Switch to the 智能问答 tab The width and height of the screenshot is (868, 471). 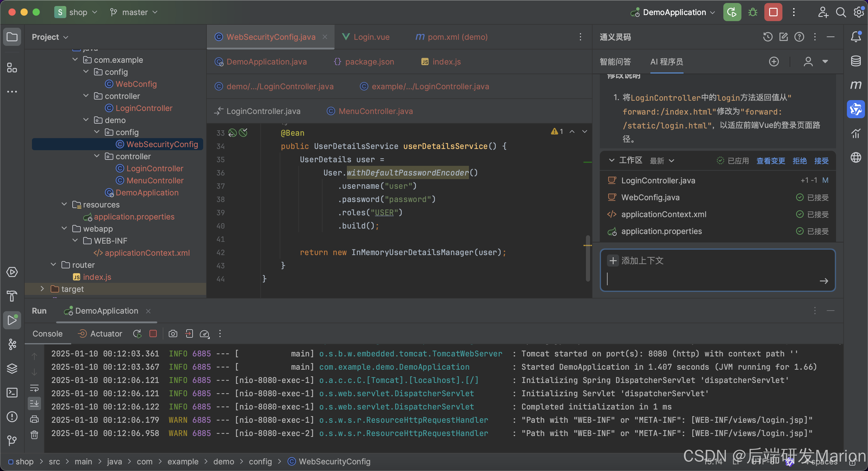pos(615,62)
